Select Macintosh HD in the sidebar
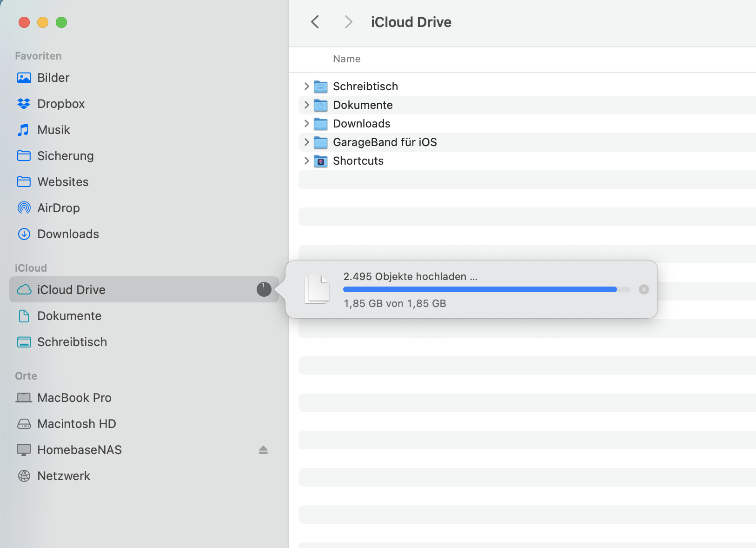 [x=76, y=424]
